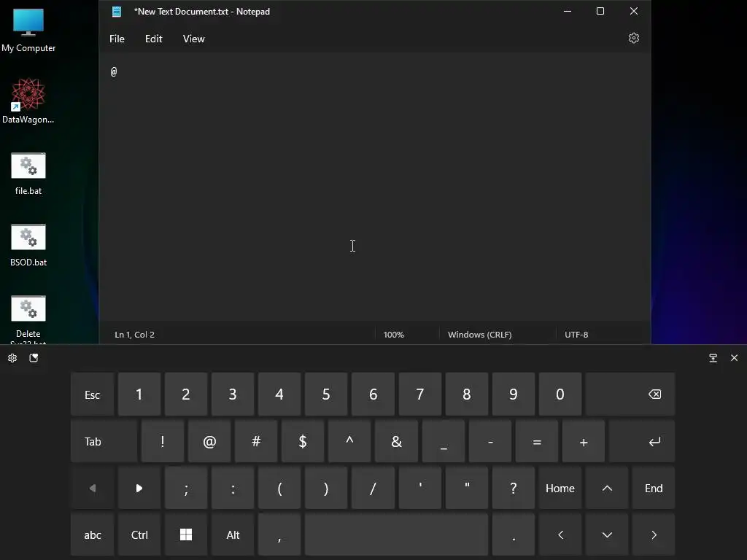The width and height of the screenshot is (747, 560).
Task: Tap the number 1 key
Action: pyautogui.click(x=139, y=394)
